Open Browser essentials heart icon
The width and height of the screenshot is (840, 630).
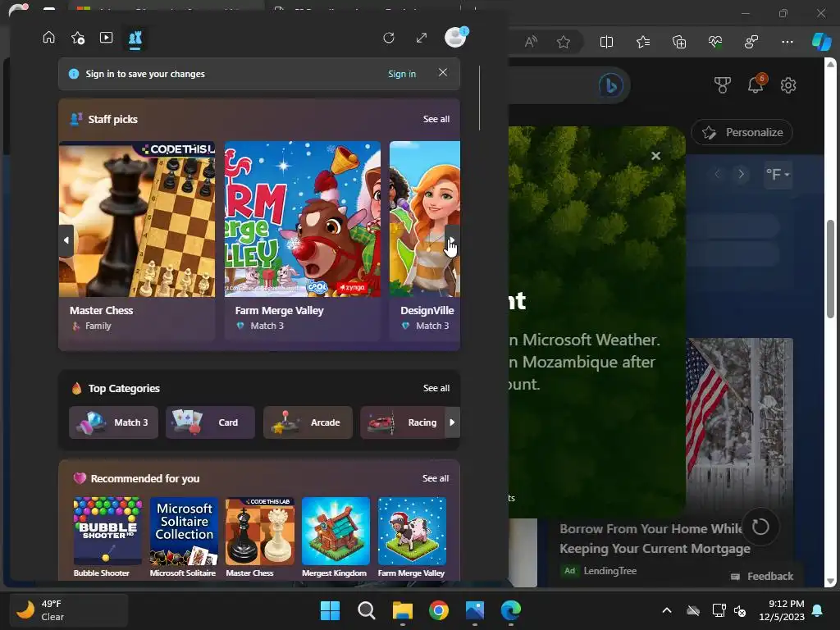coord(715,42)
